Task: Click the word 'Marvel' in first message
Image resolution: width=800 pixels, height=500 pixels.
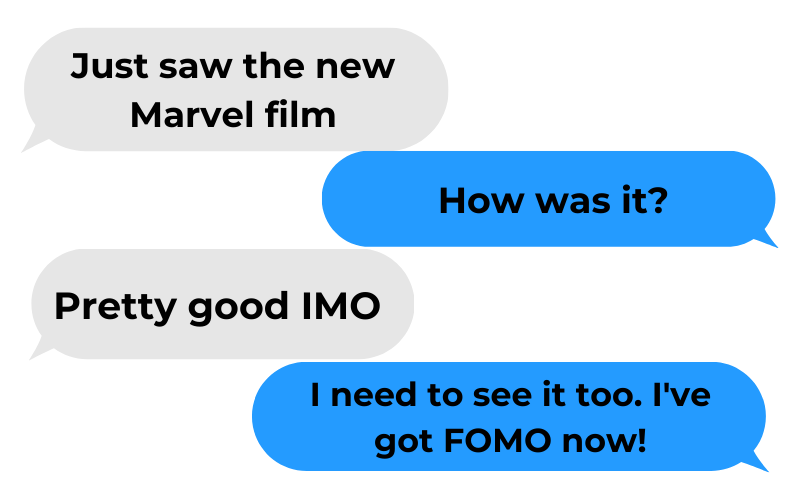Action: pos(192,115)
